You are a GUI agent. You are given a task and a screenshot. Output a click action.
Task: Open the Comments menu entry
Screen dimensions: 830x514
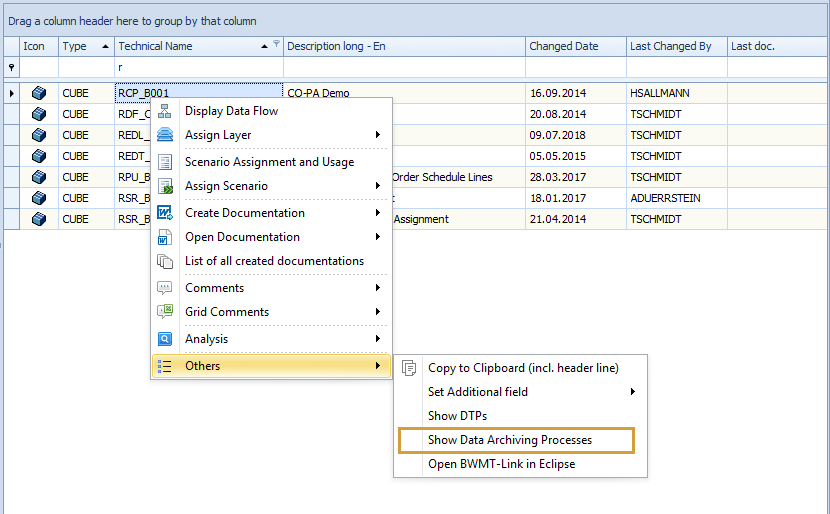(214, 288)
